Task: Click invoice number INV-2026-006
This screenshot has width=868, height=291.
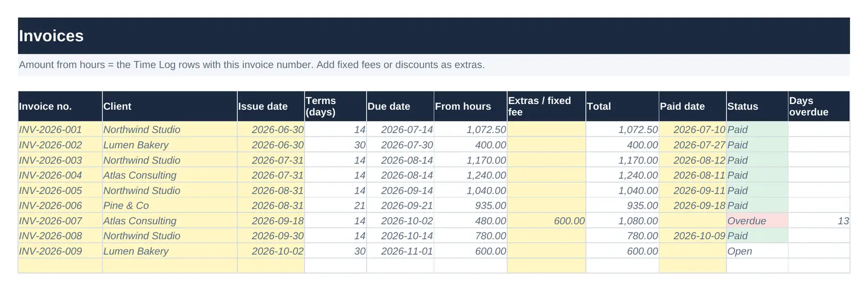Action: tap(60, 205)
